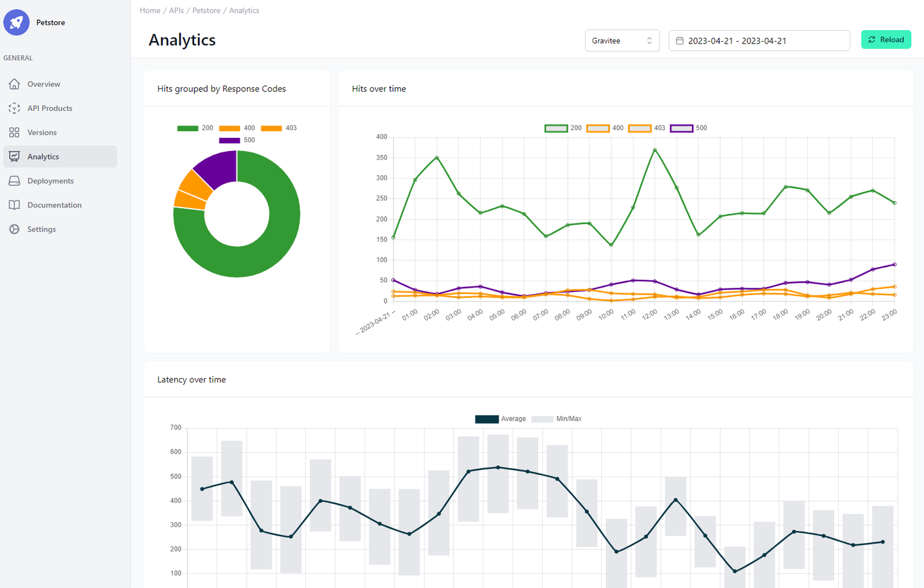Open the date range picker field

pos(759,40)
